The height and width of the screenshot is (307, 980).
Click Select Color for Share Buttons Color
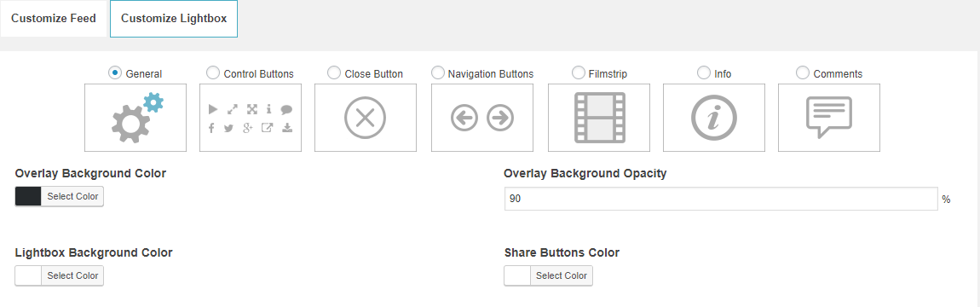(x=562, y=275)
